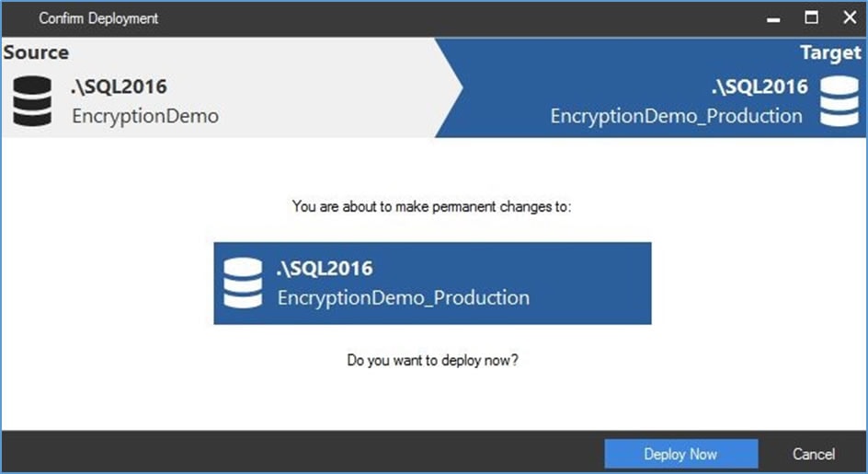Click the arrow divider between Source and Target

point(449,87)
